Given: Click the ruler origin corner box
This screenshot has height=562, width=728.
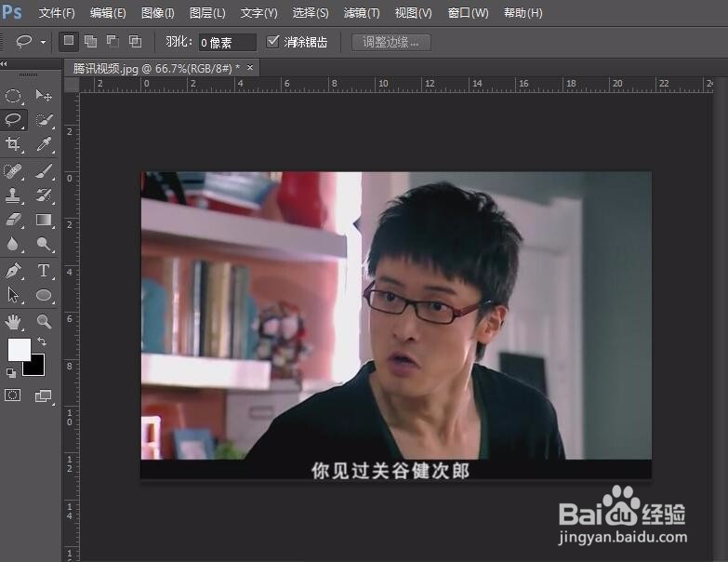Looking at the screenshot, I should pyautogui.click(x=72, y=85).
